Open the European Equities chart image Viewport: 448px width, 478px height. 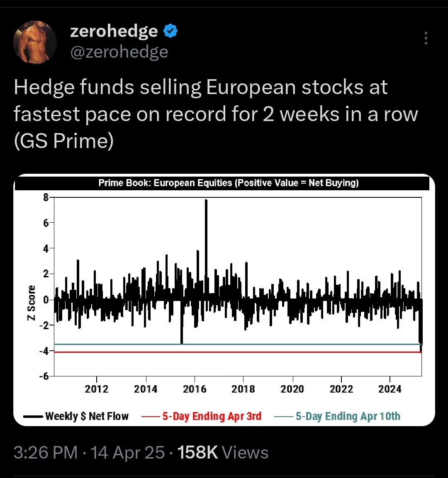pos(224,300)
